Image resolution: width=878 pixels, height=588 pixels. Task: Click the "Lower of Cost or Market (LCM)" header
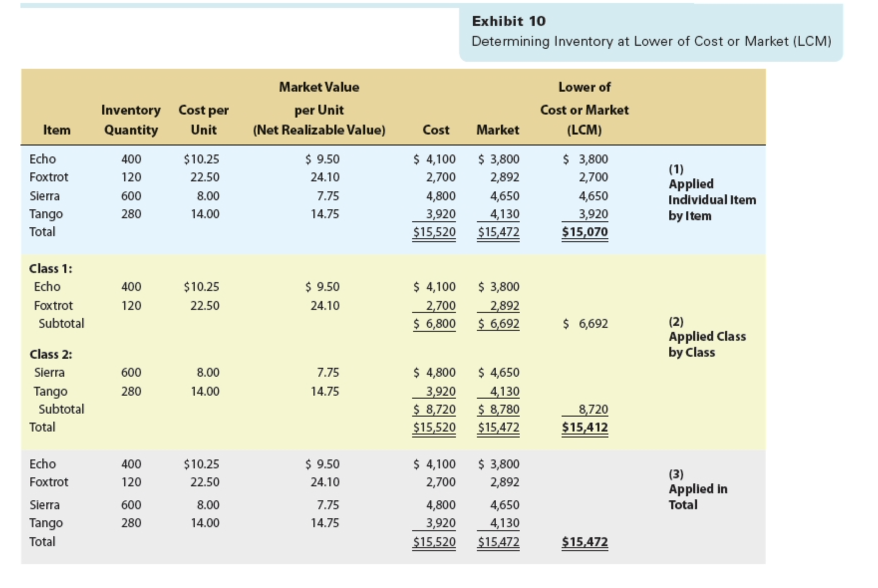584,108
